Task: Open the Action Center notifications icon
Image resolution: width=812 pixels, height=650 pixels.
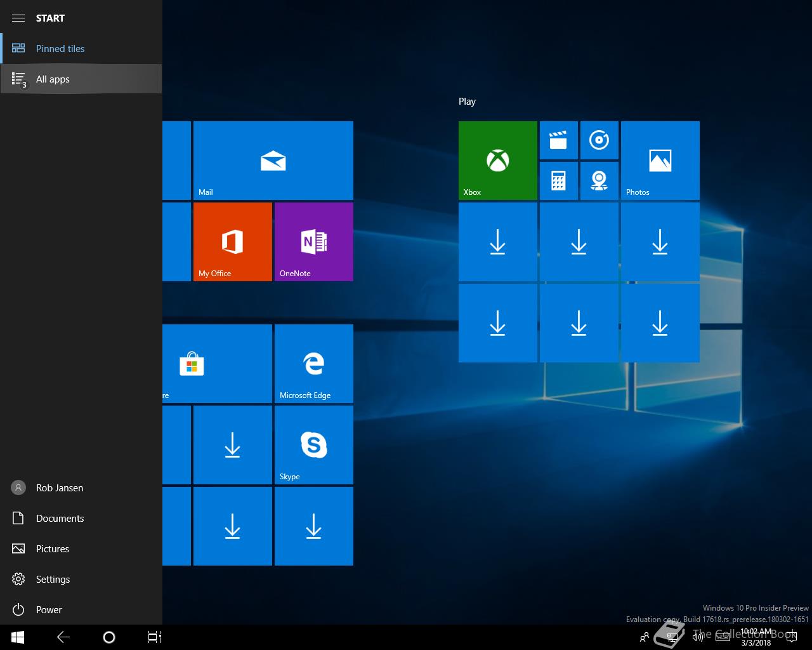Action: pyautogui.click(x=791, y=637)
